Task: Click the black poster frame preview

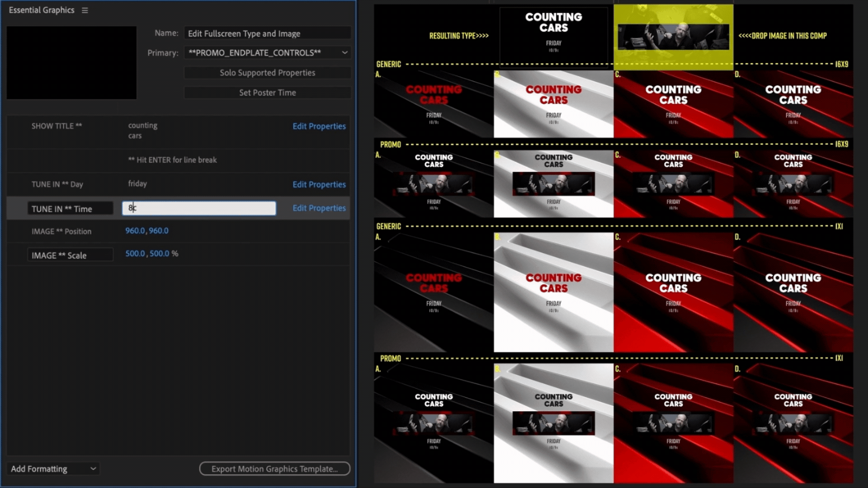Action: pos(71,62)
